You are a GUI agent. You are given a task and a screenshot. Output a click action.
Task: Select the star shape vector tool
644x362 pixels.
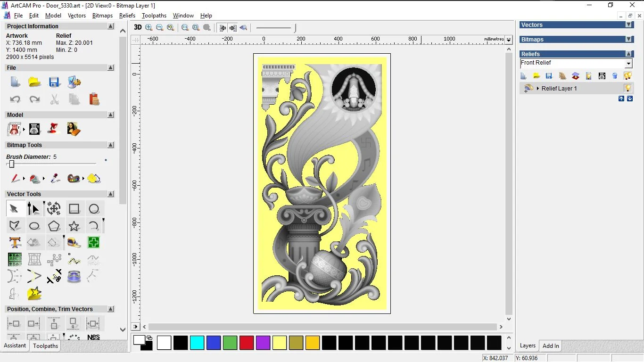pos(74,226)
